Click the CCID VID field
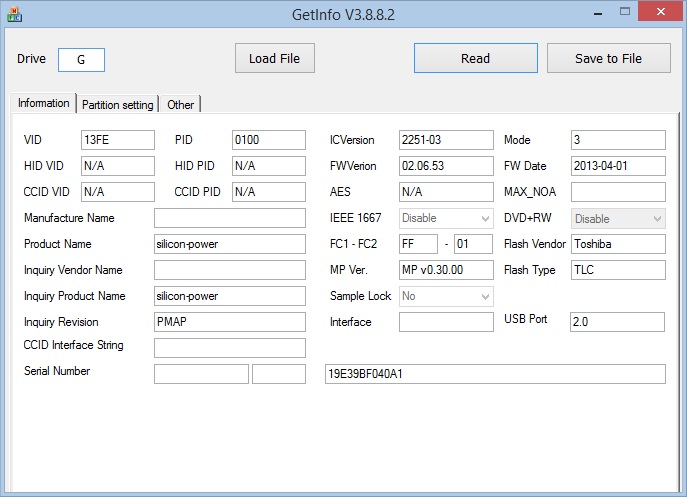Viewport: 687px width, 497px height. coord(118,192)
